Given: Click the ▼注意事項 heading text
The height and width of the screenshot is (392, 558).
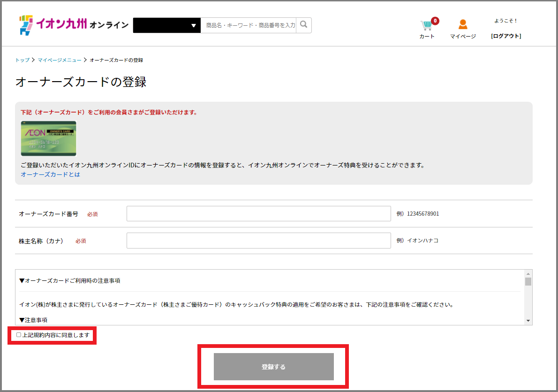Looking at the screenshot, I should [33, 320].
